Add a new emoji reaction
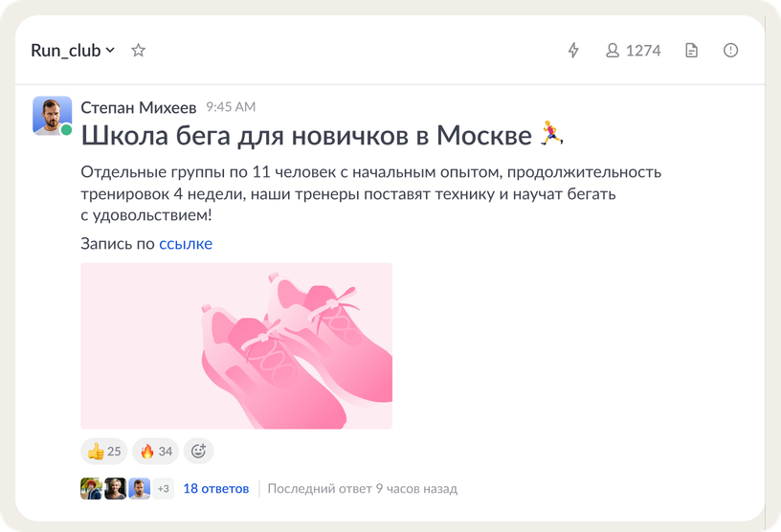 click(198, 452)
